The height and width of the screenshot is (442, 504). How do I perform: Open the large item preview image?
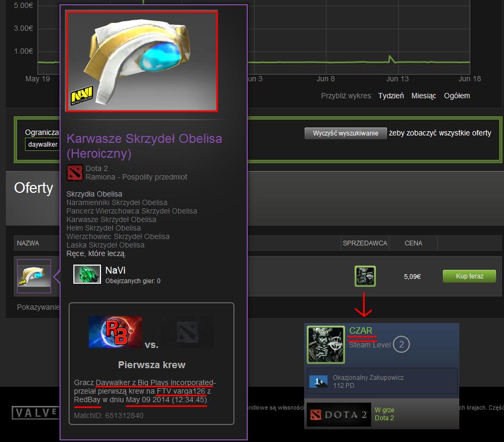pyautogui.click(x=142, y=61)
